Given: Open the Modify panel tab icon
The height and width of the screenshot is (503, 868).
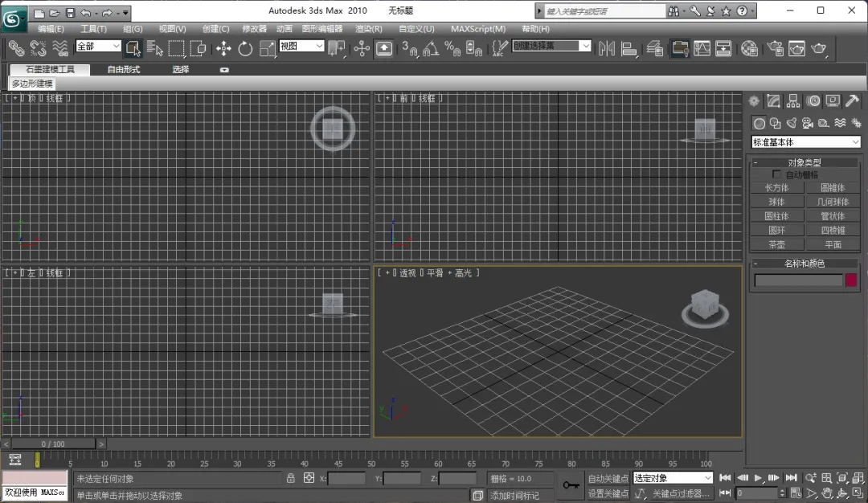Looking at the screenshot, I should 773,101.
